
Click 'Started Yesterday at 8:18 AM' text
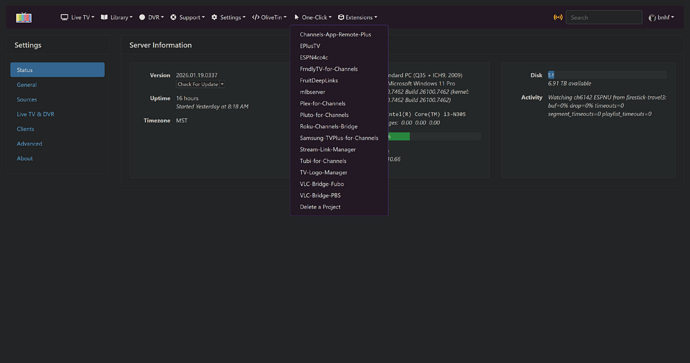click(x=212, y=106)
